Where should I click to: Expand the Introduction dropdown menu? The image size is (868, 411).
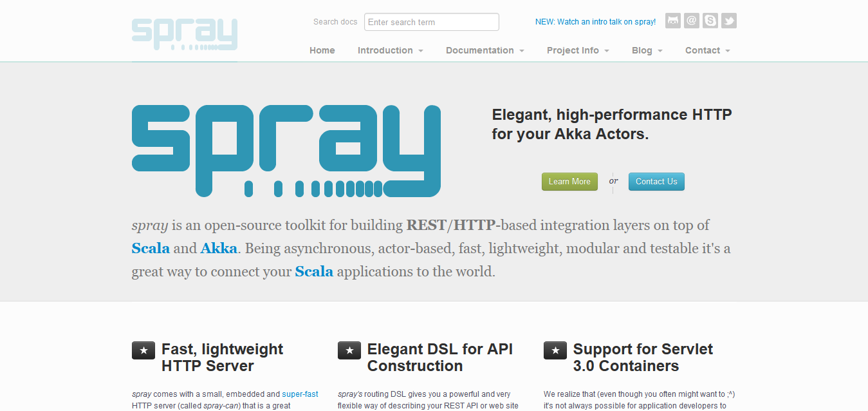391,50
